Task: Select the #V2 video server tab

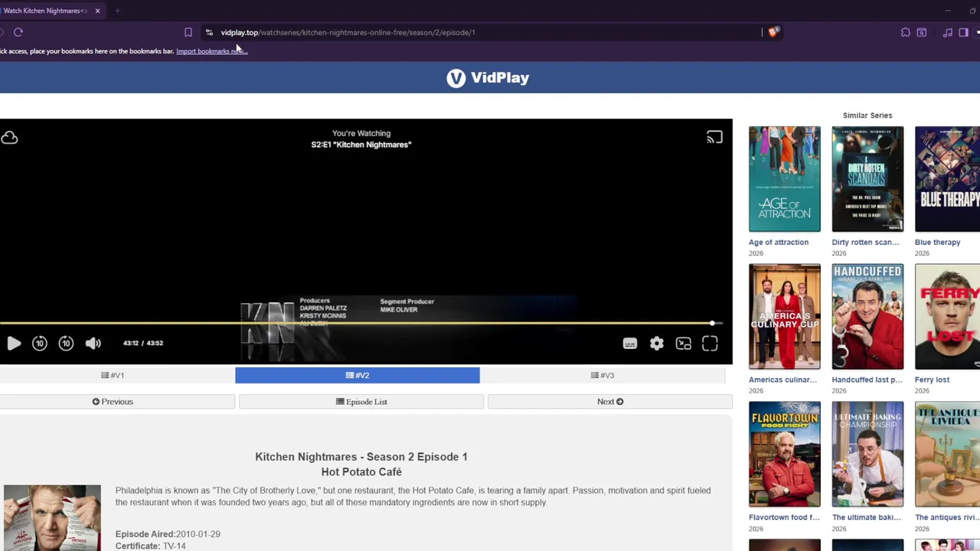Action: click(358, 375)
